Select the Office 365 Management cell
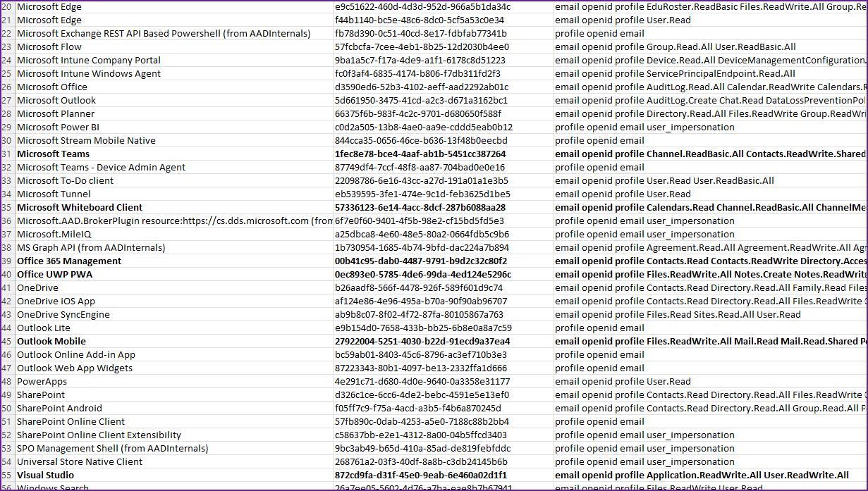 174,261
